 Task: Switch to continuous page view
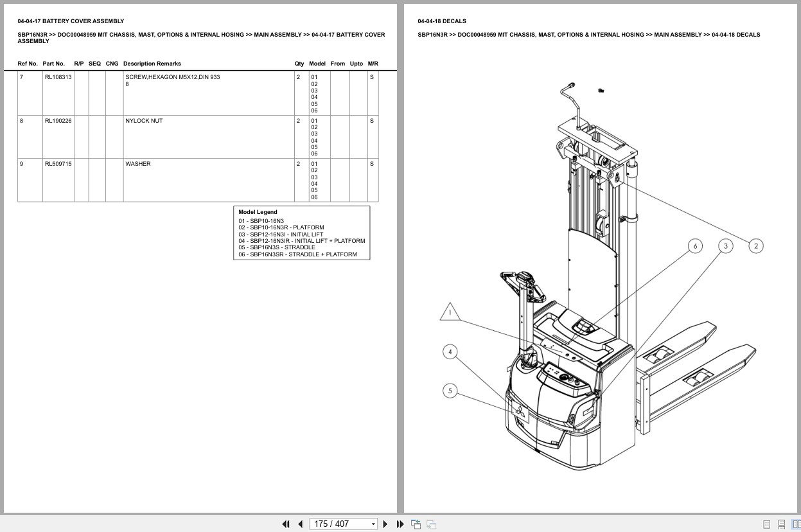[x=782, y=524]
